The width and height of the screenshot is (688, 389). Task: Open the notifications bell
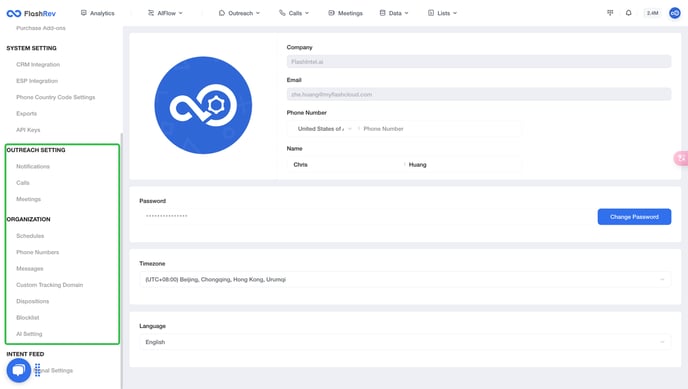pyautogui.click(x=628, y=13)
